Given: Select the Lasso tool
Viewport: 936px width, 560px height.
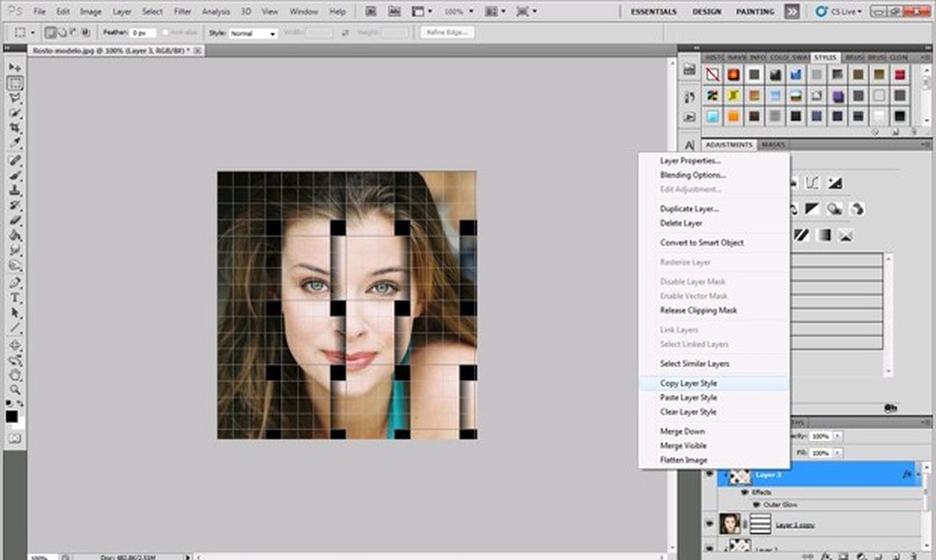Looking at the screenshot, I should (x=15, y=98).
